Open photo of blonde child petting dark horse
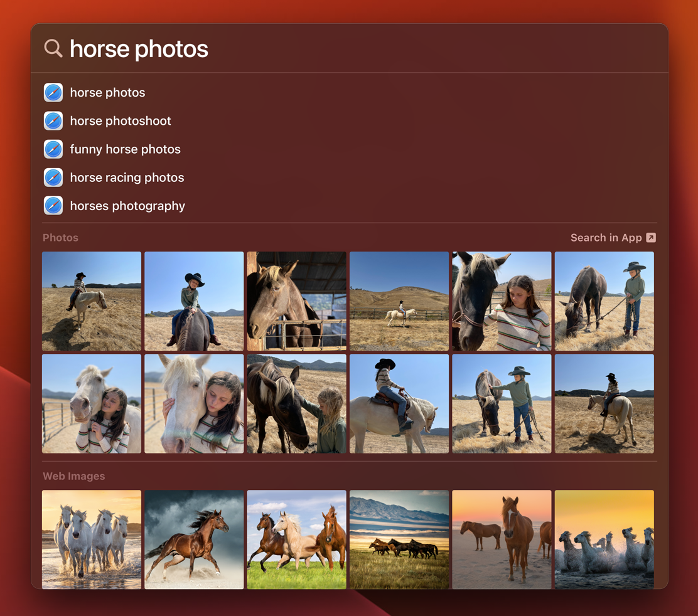The height and width of the screenshot is (616, 698). pos(297,404)
